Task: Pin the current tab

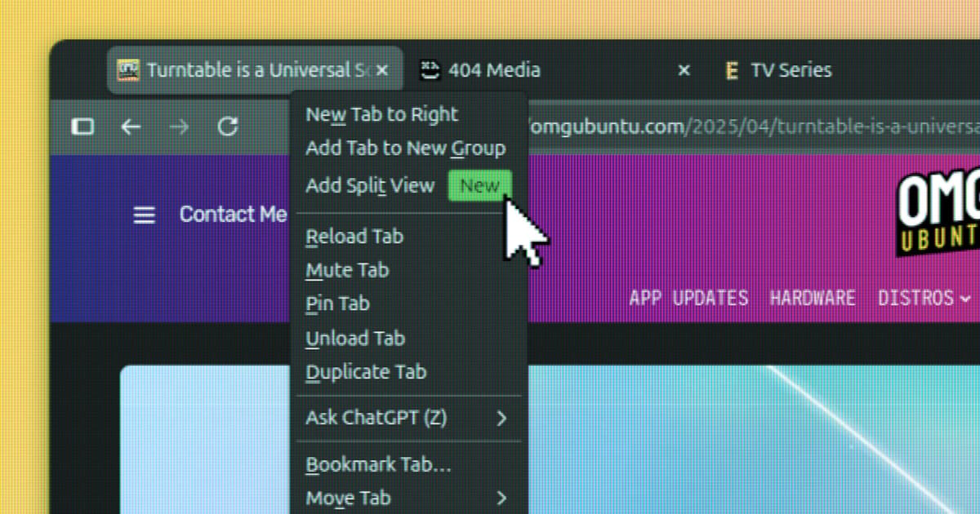Action: 336,304
